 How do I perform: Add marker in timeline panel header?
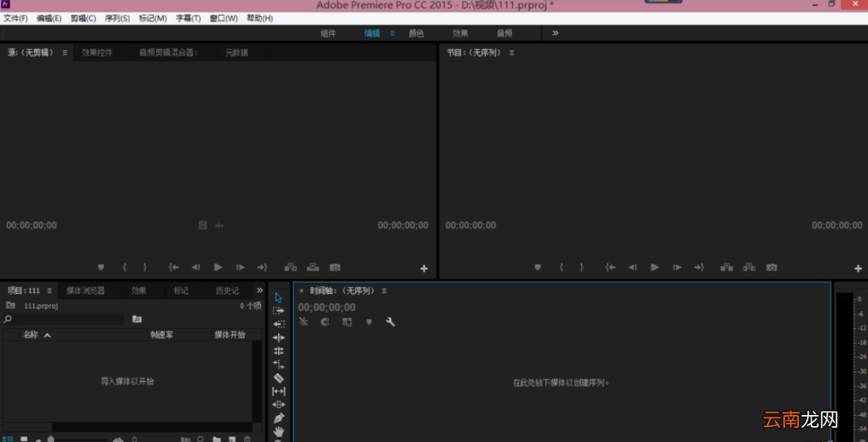369,322
